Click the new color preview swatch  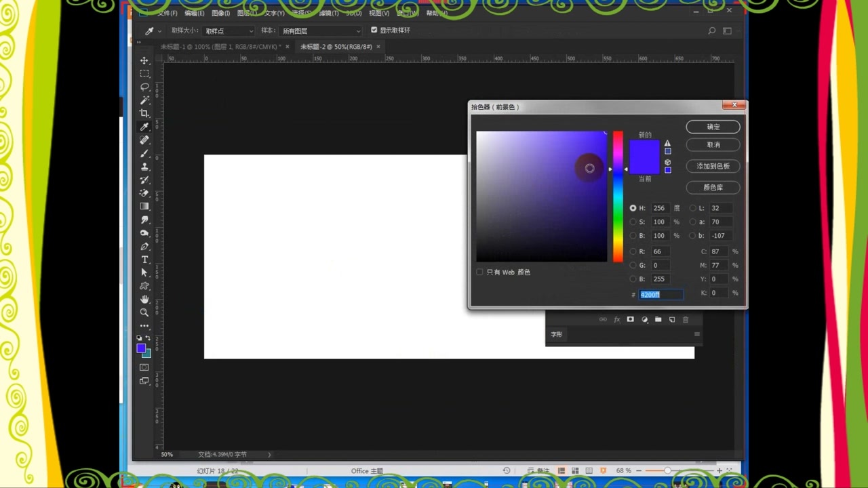point(644,149)
